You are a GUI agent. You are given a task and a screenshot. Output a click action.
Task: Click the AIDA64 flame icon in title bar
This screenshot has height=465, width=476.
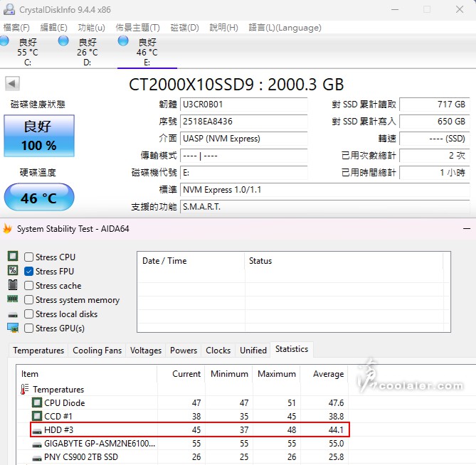pos(7,228)
